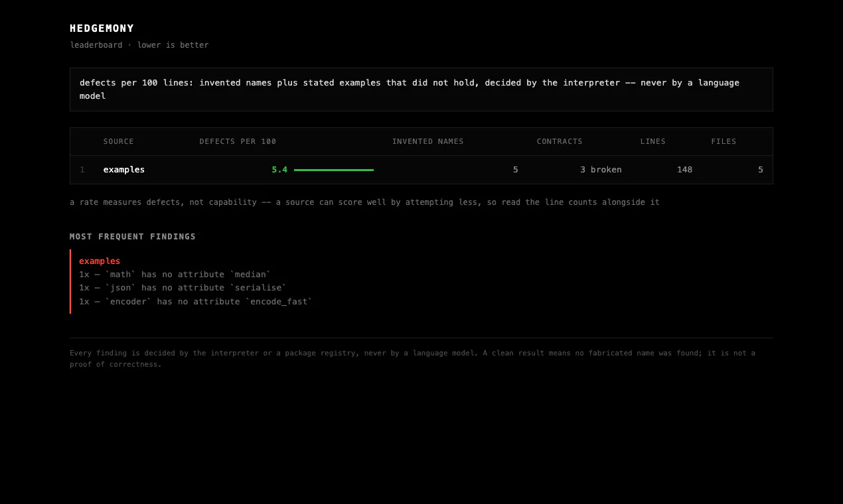
Task: Select the `json` has no attribute `serialise` finding
Action: [x=183, y=288]
